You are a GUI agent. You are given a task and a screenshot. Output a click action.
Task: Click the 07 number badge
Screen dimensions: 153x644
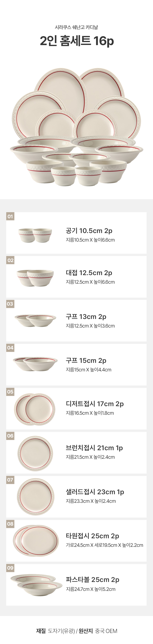point(10,479)
